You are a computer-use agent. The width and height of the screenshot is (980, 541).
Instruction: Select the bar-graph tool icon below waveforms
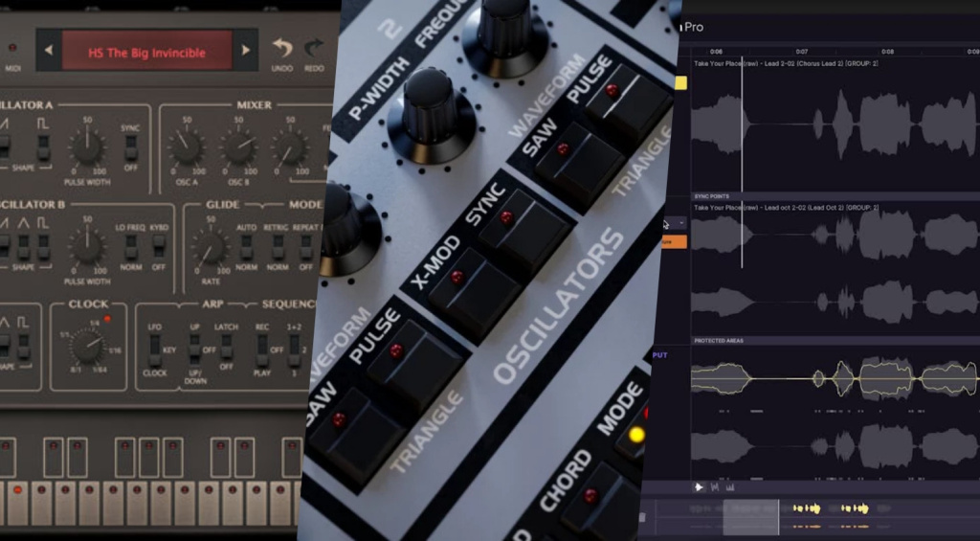tap(729, 487)
